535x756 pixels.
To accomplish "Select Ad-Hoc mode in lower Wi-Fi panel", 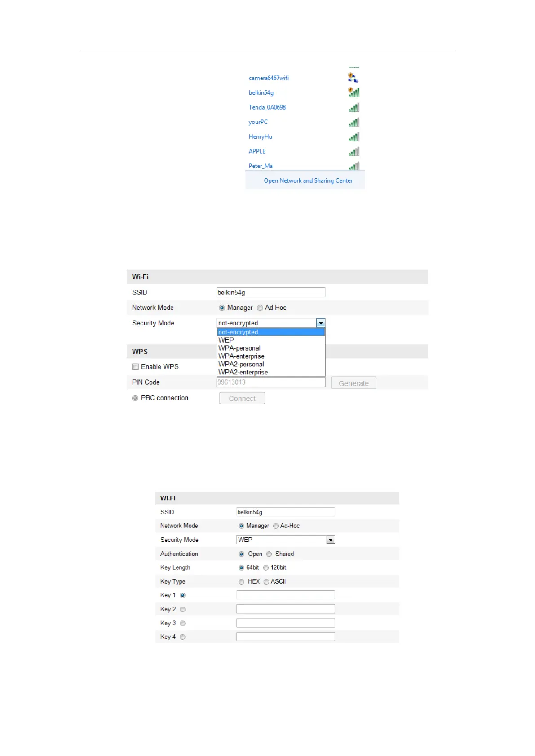I will (x=276, y=526).
